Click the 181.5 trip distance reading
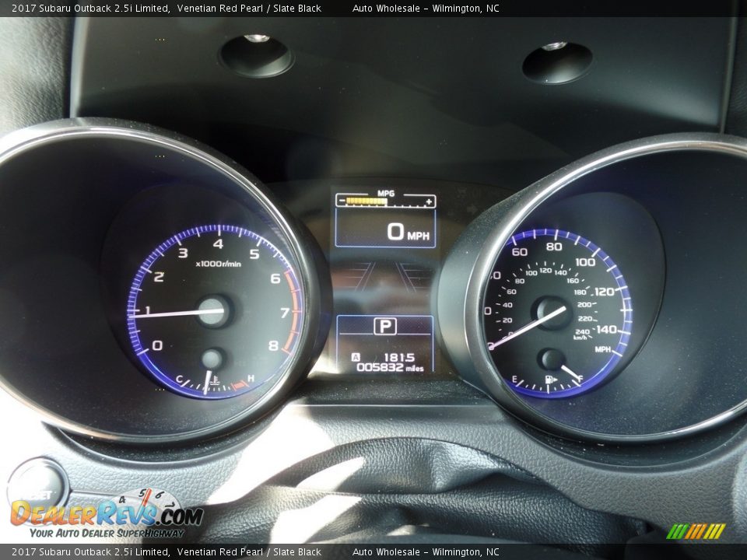Viewport: 747px width, 560px height. pyautogui.click(x=399, y=358)
